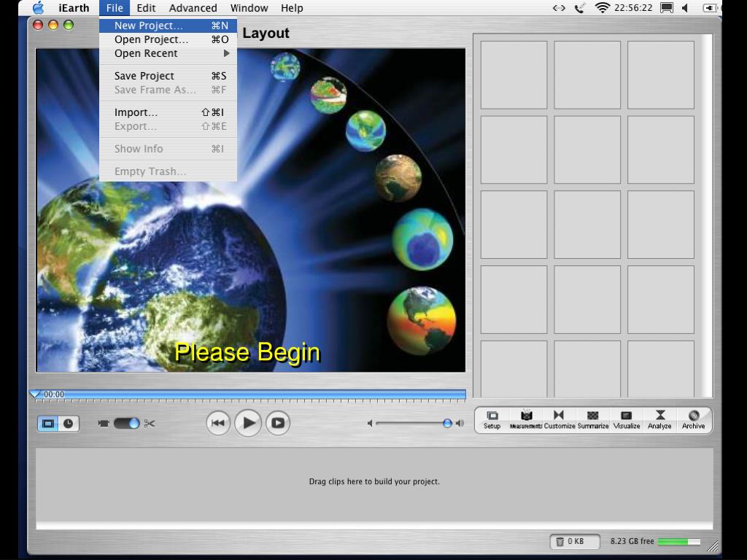Open the Visualize panel
The height and width of the screenshot is (560, 747).
pyautogui.click(x=626, y=419)
